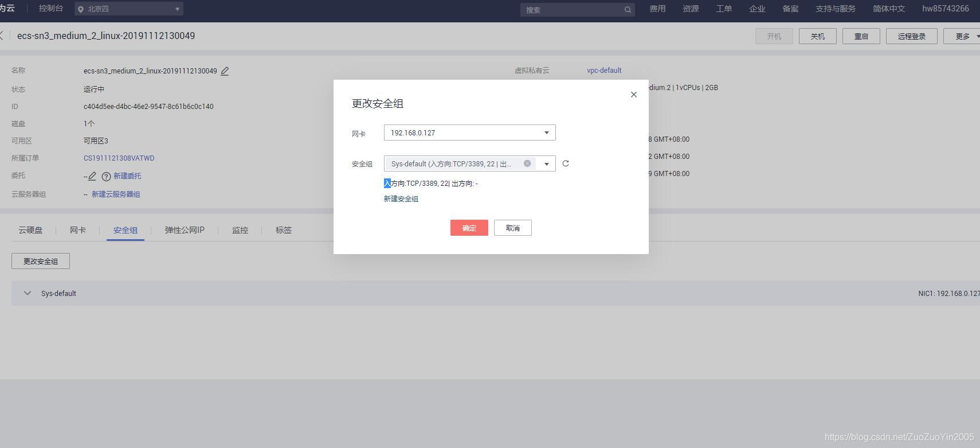Open the vpc-default link
980x448 pixels.
604,71
